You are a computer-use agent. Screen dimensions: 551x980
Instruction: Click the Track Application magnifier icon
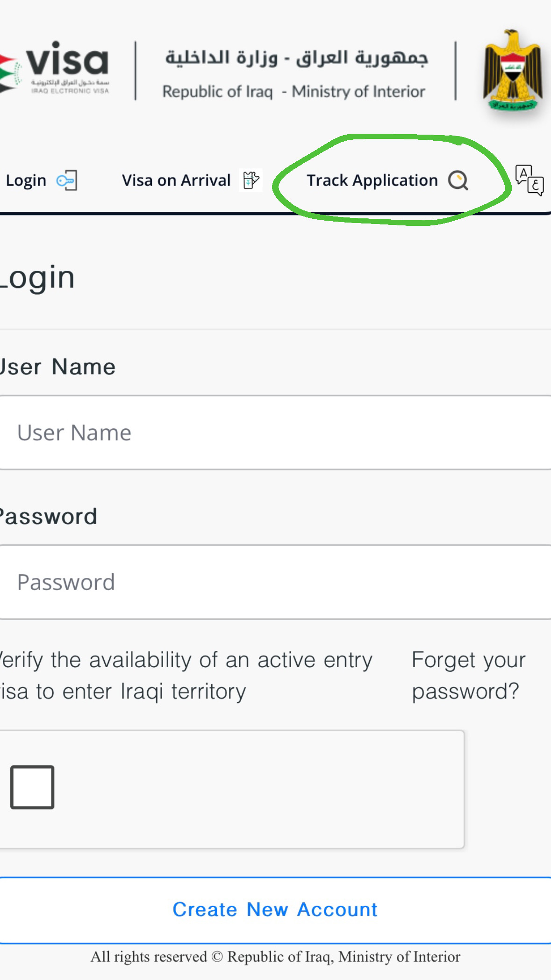pyautogui.click(x=458, y=180)
